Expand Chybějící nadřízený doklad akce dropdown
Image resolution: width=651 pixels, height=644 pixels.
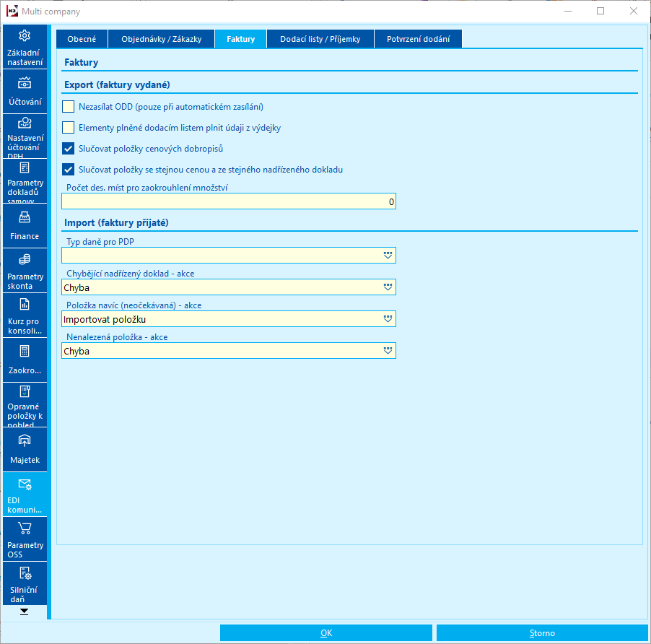point(388,287)
